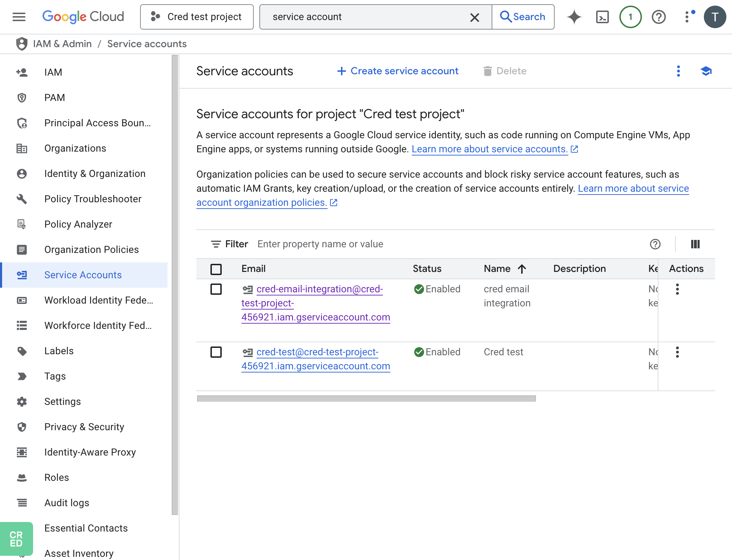732x560 pixels.
Task: Check the cred-email-integration row checkbox
Action: click(x=216, y=289)
